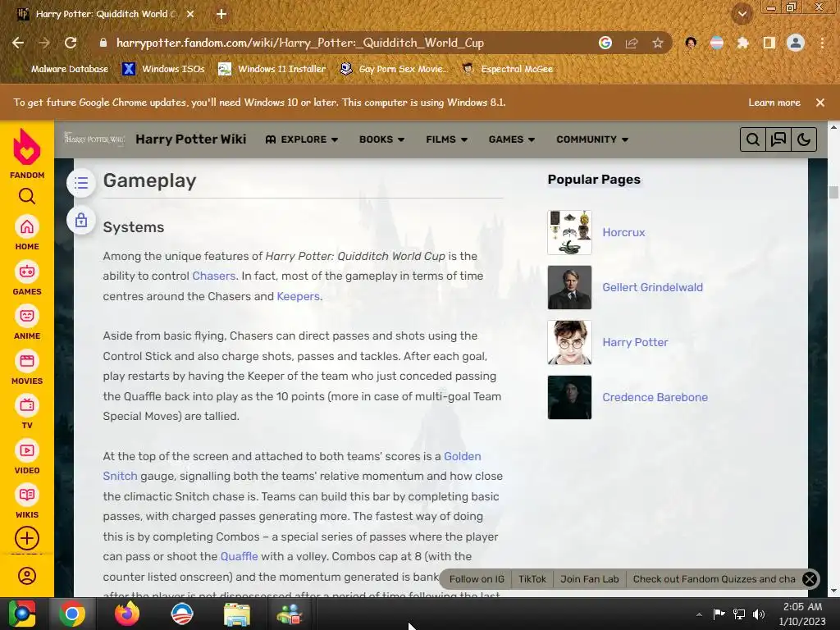The height and width of the screenshot is (630, 840).
Task: Go back to the previous browser page
Action: pyautogui.click(x=18, y=43)
